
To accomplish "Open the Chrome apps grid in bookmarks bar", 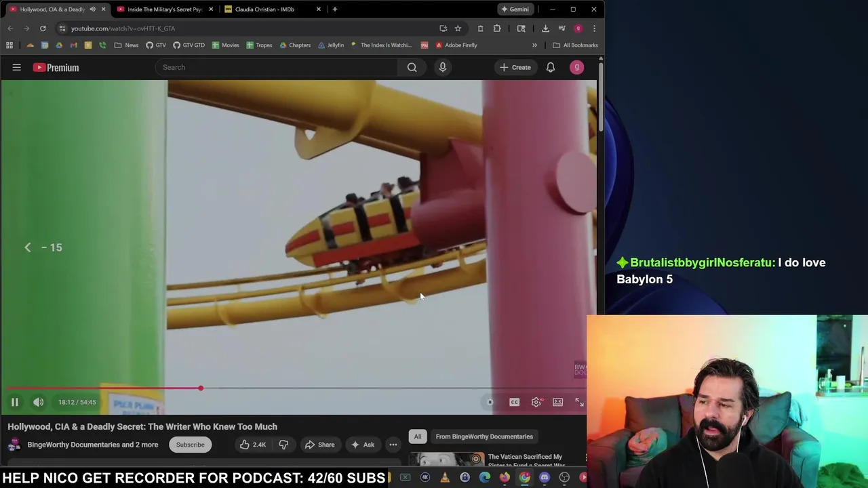I will click(x=9, y=45).
